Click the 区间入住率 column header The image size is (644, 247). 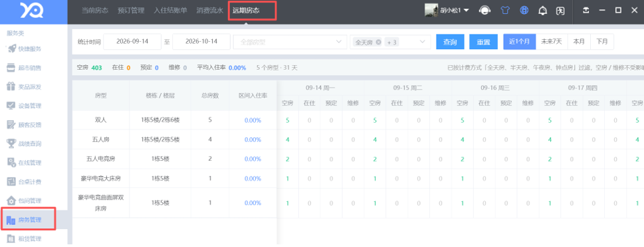pyautogui.click(x=253, y=95)
